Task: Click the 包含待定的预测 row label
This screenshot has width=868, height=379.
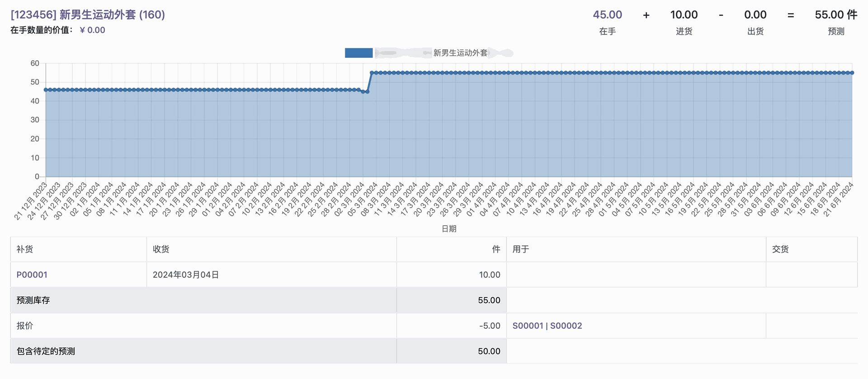Action: click(x=46, y=351)
